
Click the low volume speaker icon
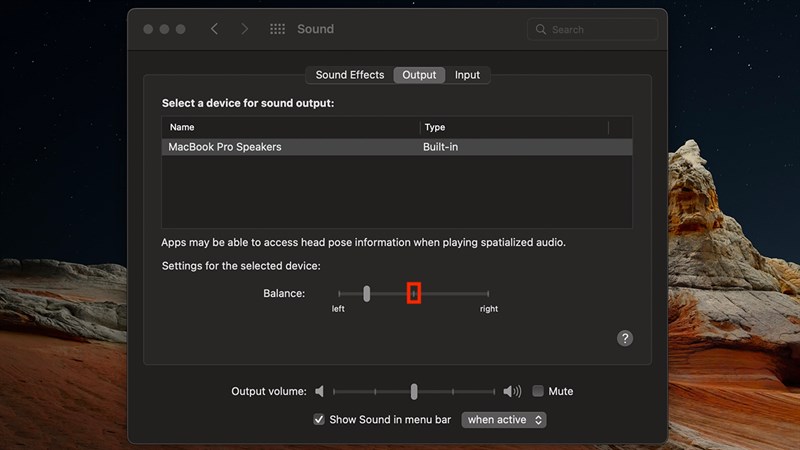[x=320, y=392]
